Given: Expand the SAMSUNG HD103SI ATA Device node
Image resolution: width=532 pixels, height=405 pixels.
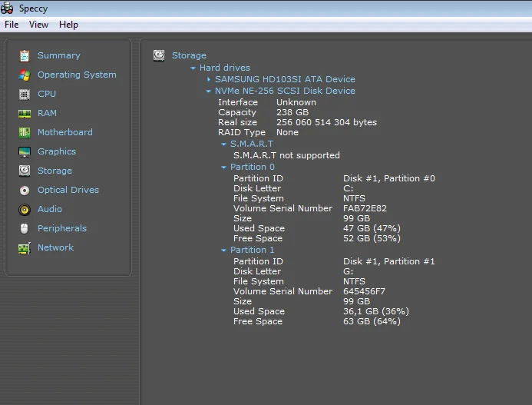Looking at the screenshot, I should pos(209,79).
